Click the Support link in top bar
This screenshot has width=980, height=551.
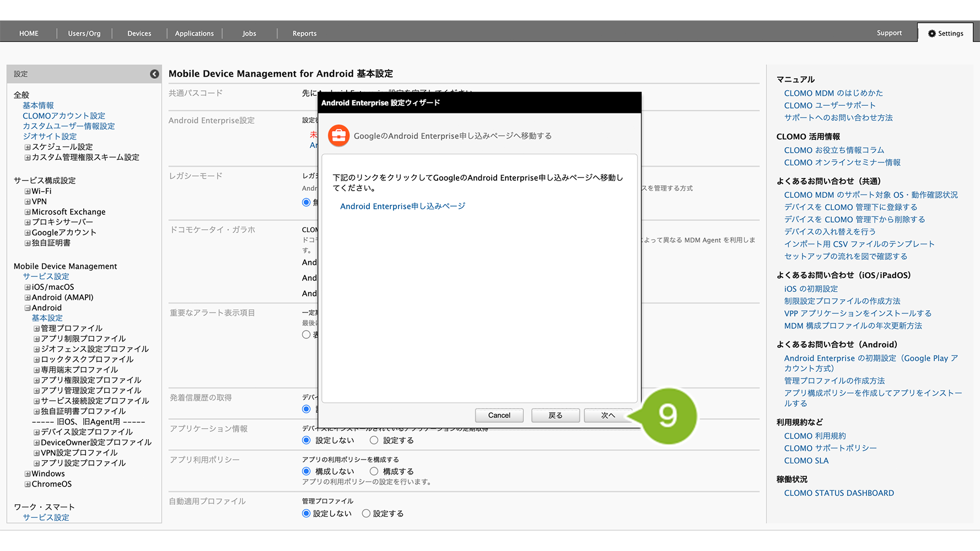(x=889, y=33)
